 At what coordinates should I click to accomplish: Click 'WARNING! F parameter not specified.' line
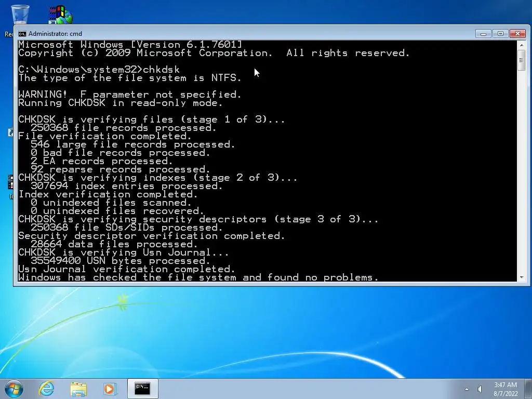[130, 95]
